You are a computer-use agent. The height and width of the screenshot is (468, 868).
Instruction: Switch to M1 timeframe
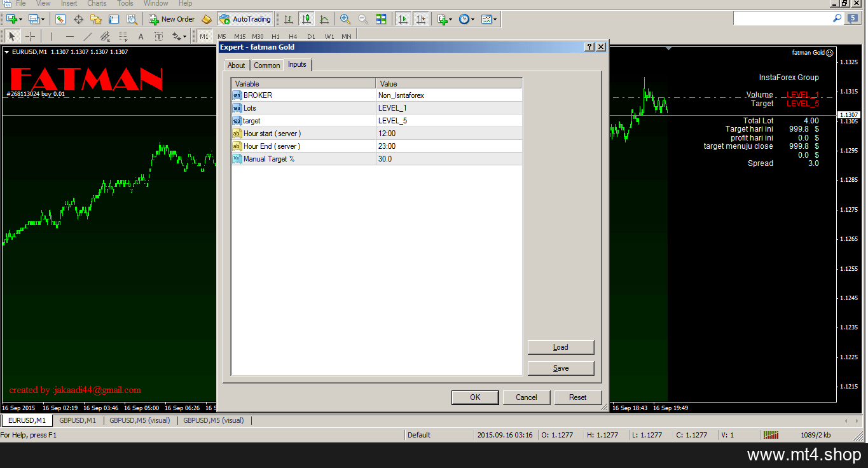pyautogui.click(x=204, y=36)
